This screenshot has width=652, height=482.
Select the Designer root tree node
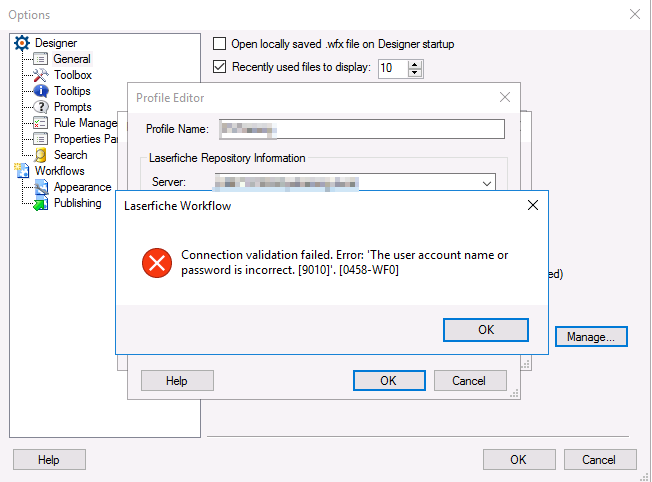(x=56, y=43)
